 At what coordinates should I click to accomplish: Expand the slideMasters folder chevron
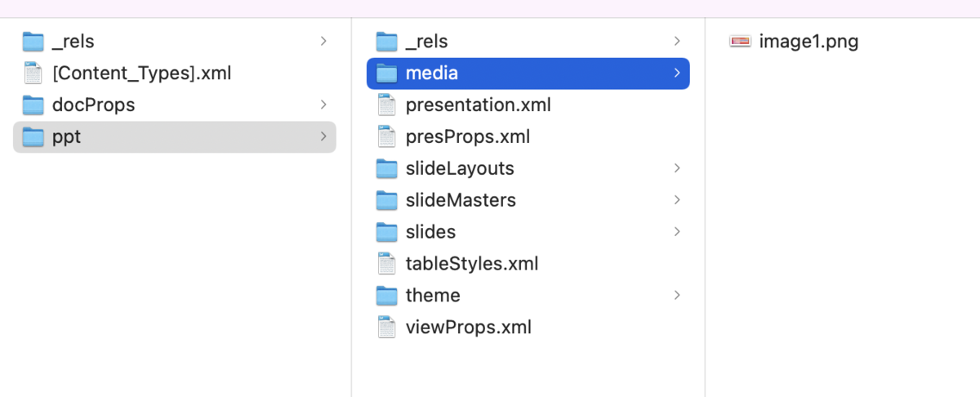click(677, 200)
